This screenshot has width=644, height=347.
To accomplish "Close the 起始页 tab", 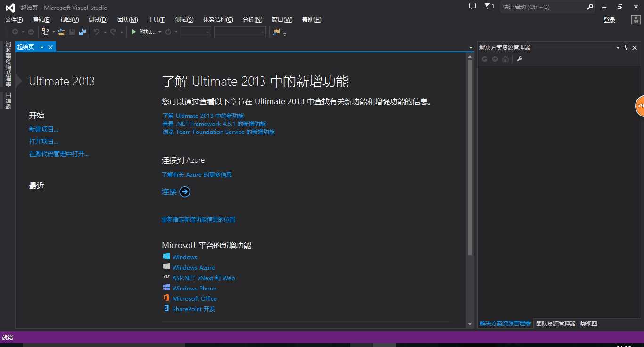I will pyautogui.click(x=50, y=47).
